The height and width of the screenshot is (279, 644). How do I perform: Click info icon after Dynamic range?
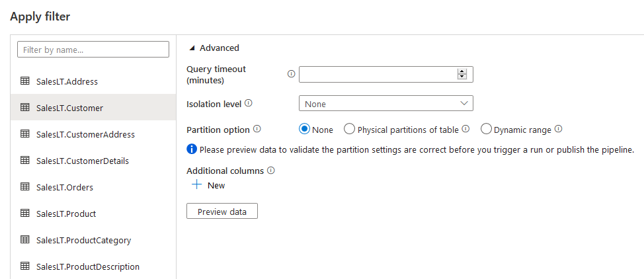(x=558, y=130)
